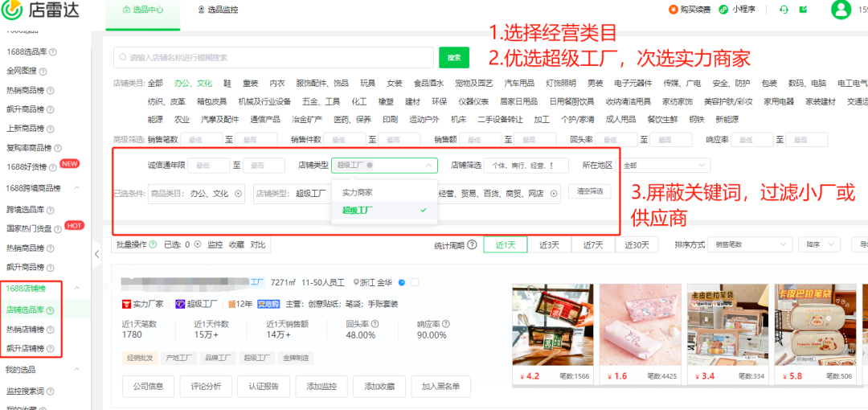Viewport: 868px width, 410px height.
Task: Click help icon beside 统计周期
Action: [x=472, y=244]
